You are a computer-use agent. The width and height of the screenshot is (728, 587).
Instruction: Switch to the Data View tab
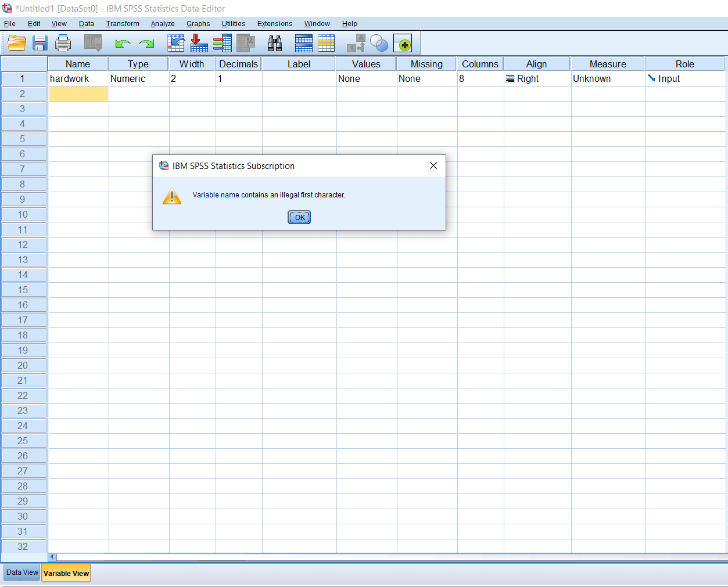click(21, 572)
